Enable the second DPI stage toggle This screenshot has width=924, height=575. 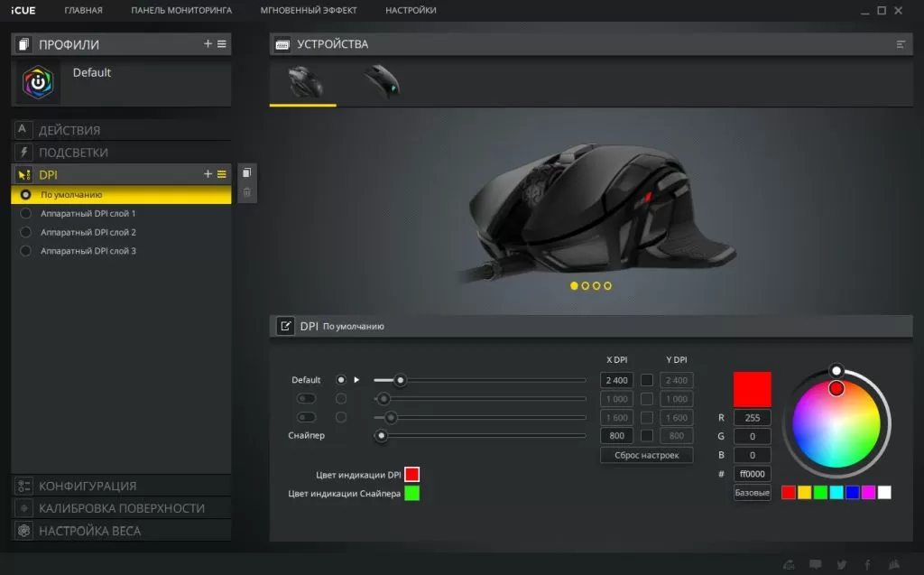(x=306, y=399)
